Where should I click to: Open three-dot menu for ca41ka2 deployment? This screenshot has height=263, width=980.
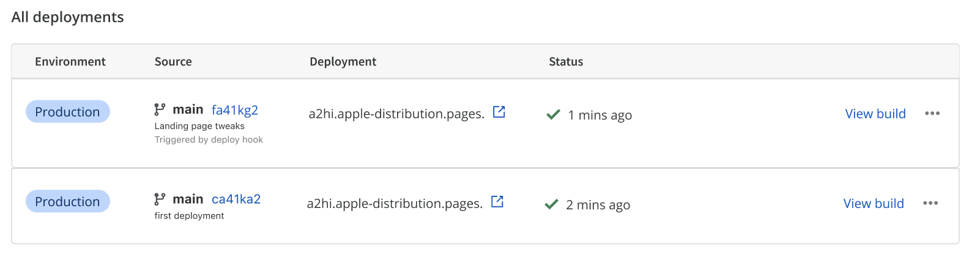(930, 204)
